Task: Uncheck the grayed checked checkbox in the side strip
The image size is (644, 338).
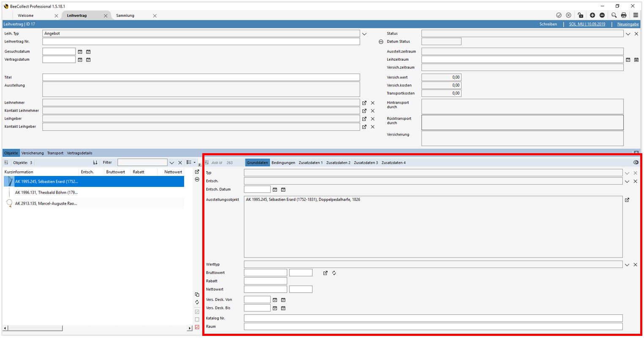Action: coord(197,311)
